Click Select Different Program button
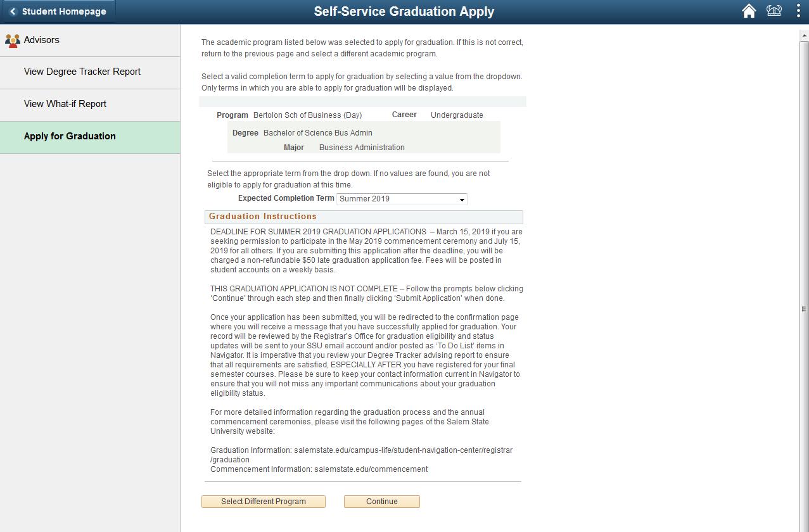Viewport: 809px width, 532px height. pos(264,502)
